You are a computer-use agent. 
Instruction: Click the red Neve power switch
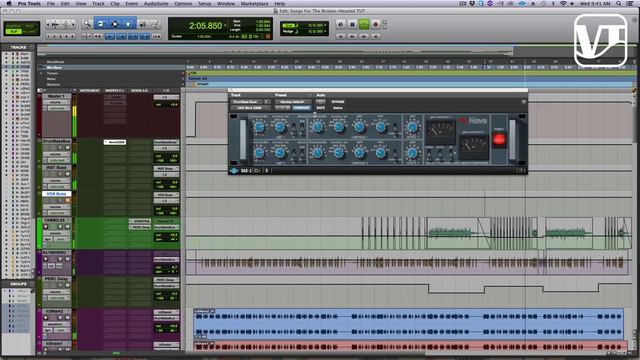point(499,139)
